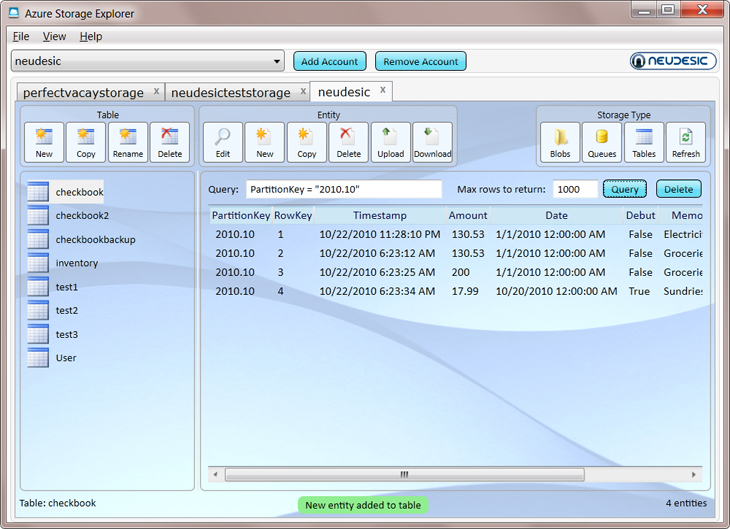Select row with Amount 17.99
Screen dimensions: 730x529
(455, 292)
